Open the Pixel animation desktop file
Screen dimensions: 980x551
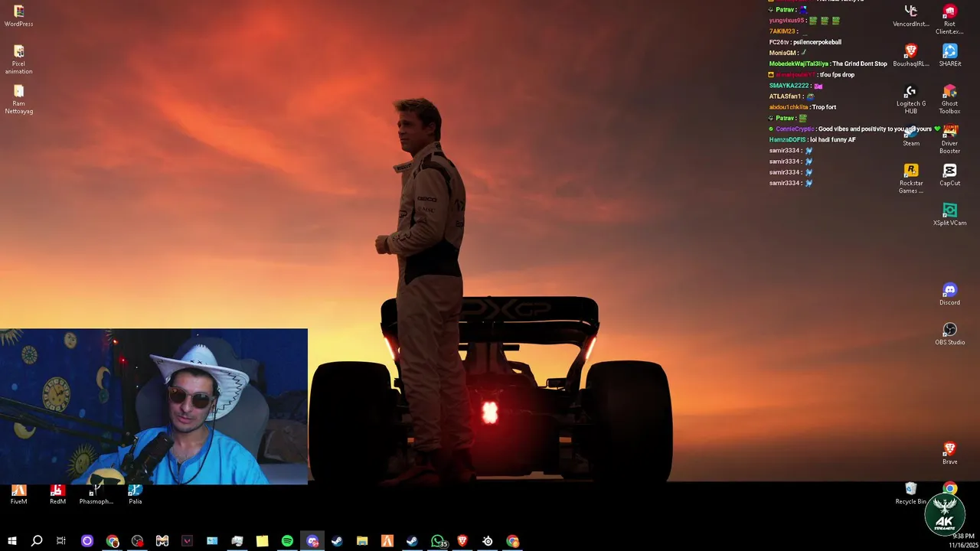(x=18, y=59)
